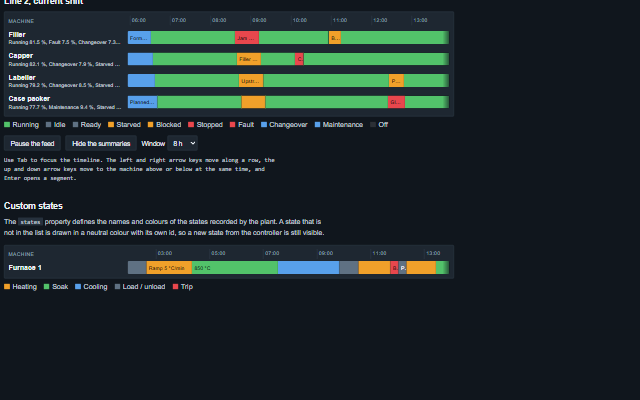The height and width of the screenshot is (400, 640).
Task: Click the Starved legend swatch
Action: [x=111, y=124]
